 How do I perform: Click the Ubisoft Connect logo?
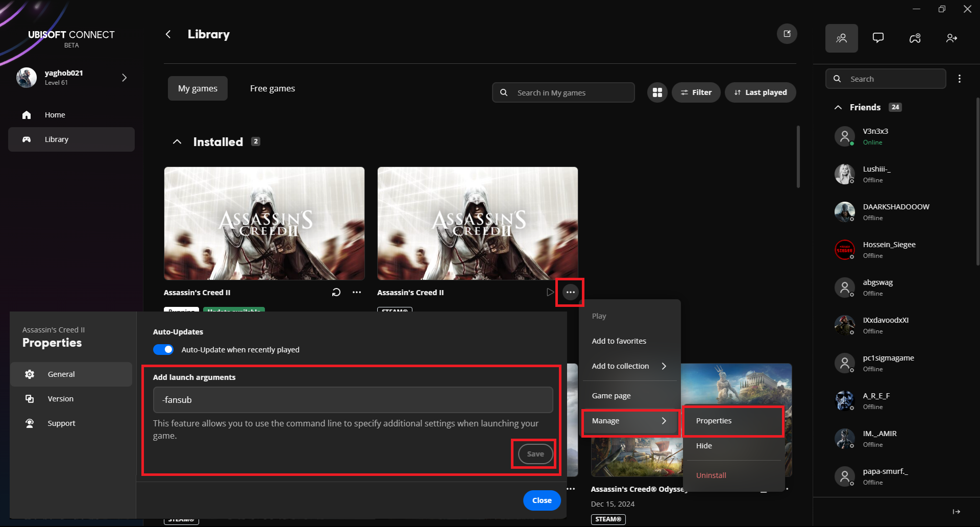(71, 38)
